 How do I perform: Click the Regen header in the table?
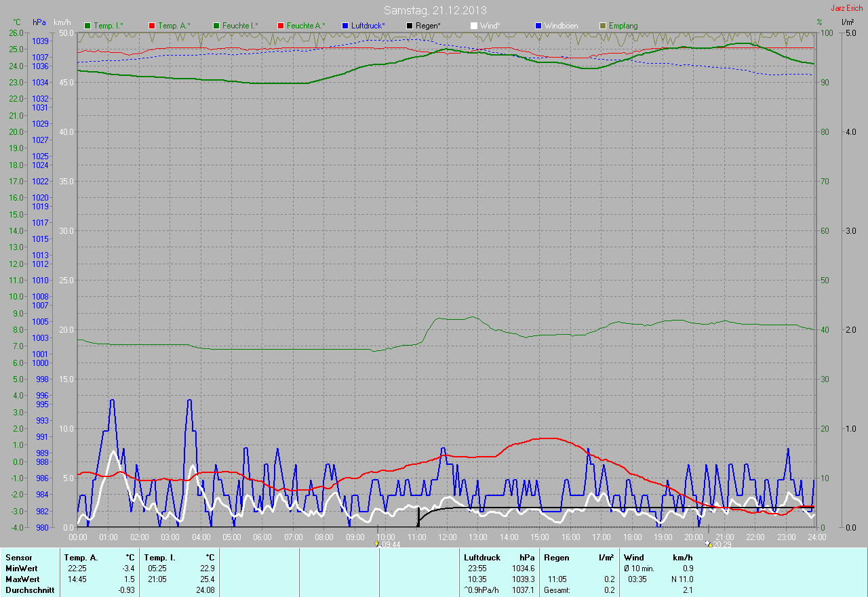point(555,558)
